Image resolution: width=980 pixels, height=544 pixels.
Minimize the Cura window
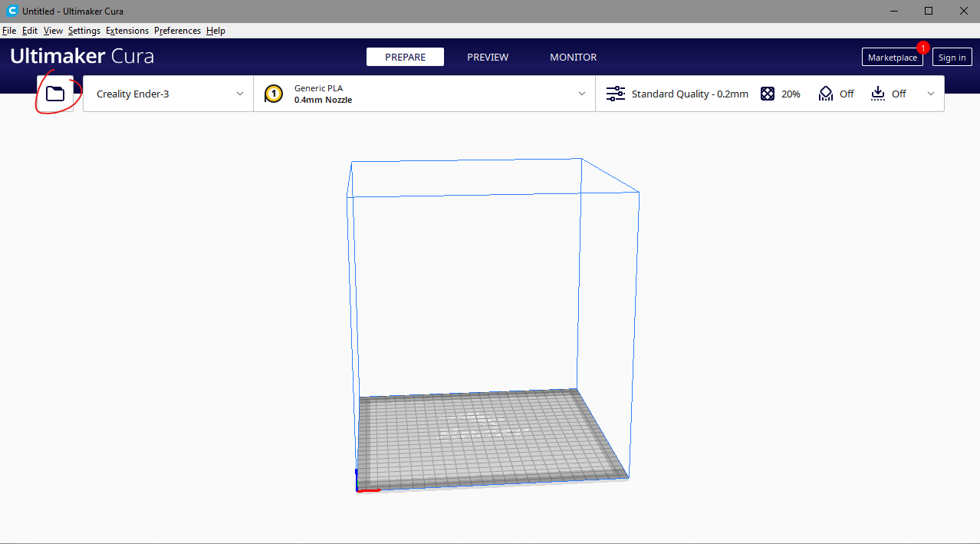(893, 11)
